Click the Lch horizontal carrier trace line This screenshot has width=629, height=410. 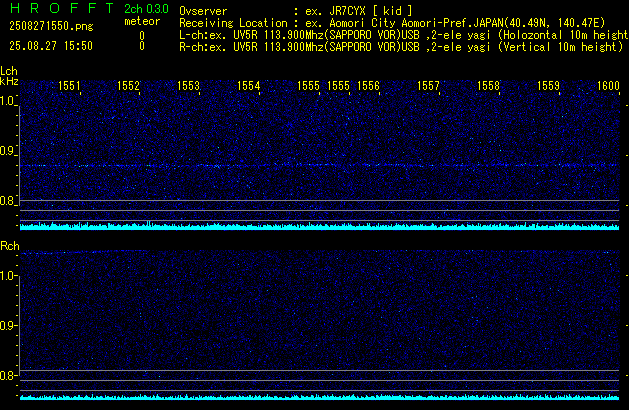pos(319,165)
